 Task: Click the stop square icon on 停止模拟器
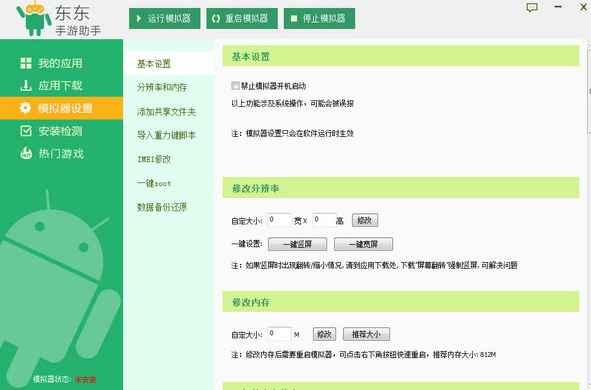pyautogui.click(x=294, y=18)
